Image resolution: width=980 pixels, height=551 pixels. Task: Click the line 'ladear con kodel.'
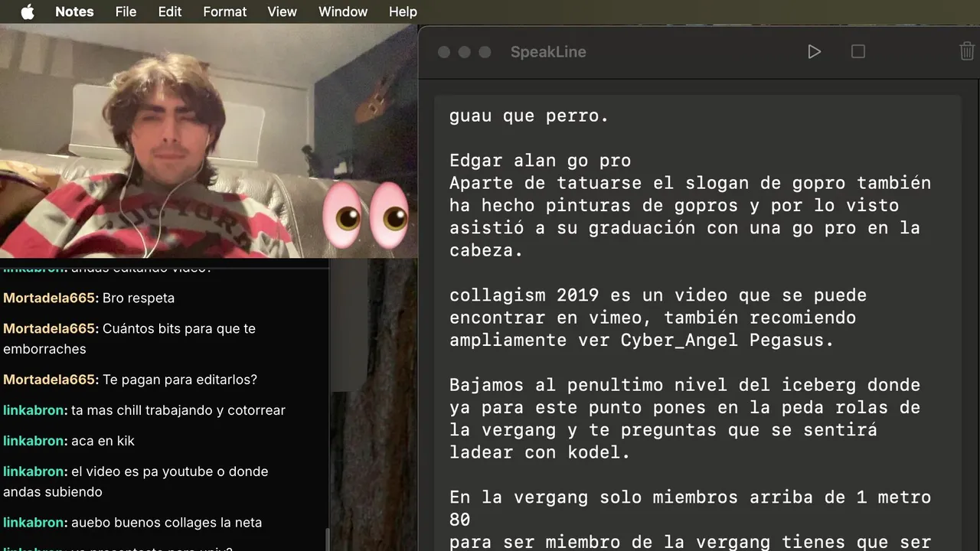[x=540, y=452]
